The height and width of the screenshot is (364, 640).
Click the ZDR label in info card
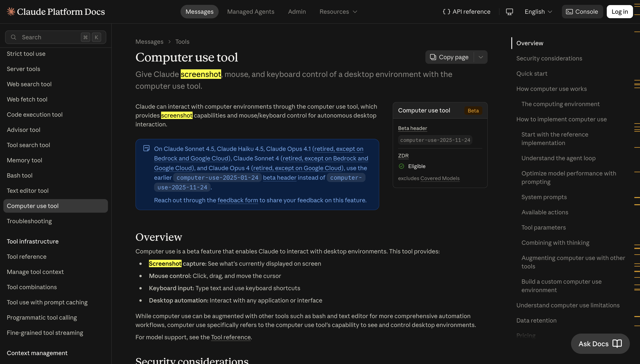(x=403, y=156)
